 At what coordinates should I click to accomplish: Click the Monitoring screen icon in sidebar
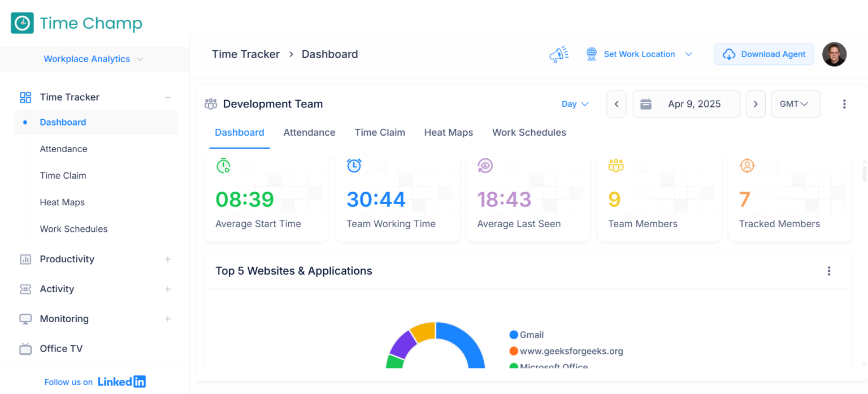click(x=25, y=318)
